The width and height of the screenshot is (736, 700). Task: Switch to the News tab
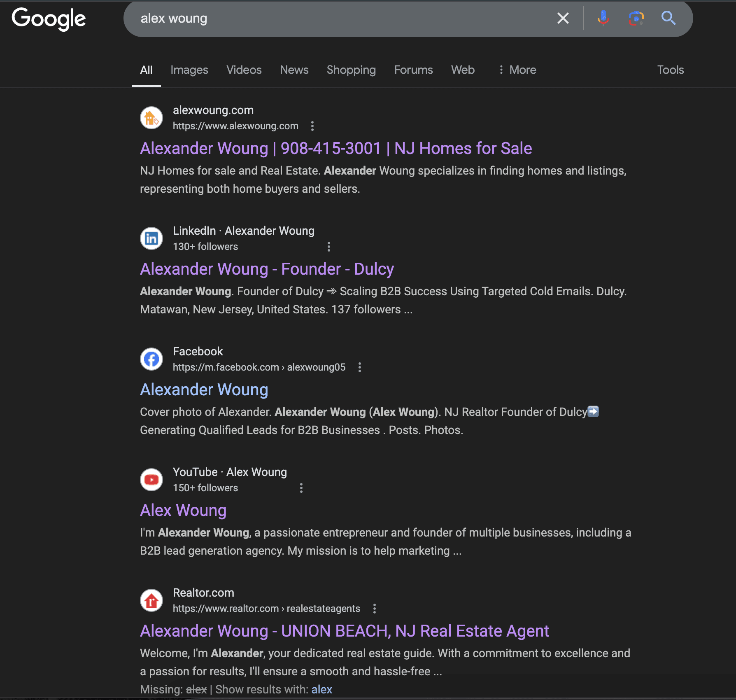294,70
